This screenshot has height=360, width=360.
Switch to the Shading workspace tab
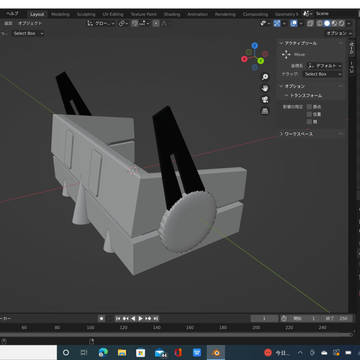click(172, 14)
